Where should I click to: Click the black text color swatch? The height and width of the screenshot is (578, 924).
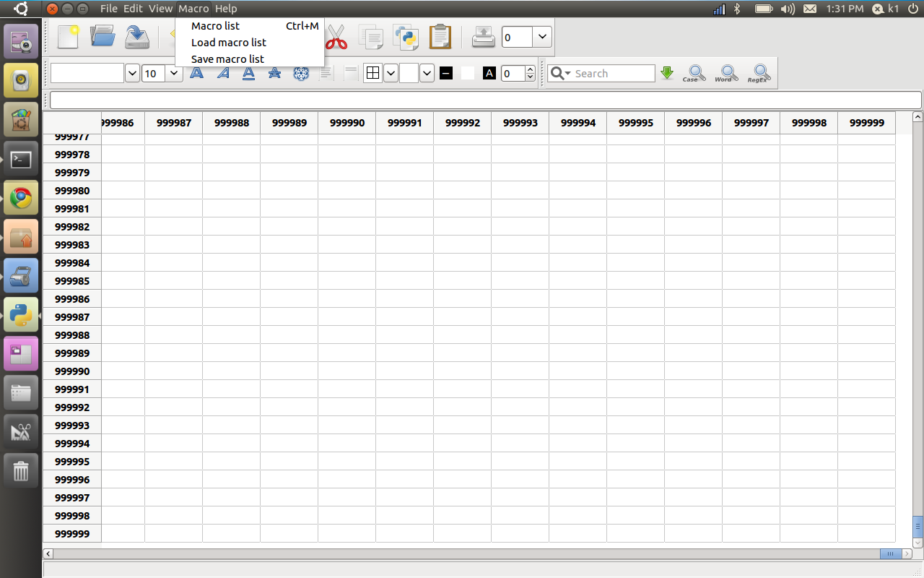pyautogui.click(x=446, y=73)
